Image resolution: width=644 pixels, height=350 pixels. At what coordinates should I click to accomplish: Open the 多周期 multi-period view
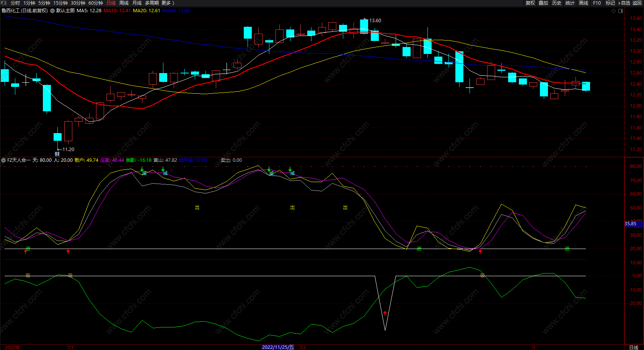point(152,3)
